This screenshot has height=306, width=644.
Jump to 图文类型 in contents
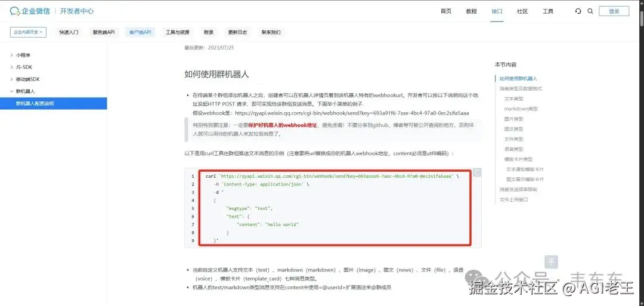(514, 129)
